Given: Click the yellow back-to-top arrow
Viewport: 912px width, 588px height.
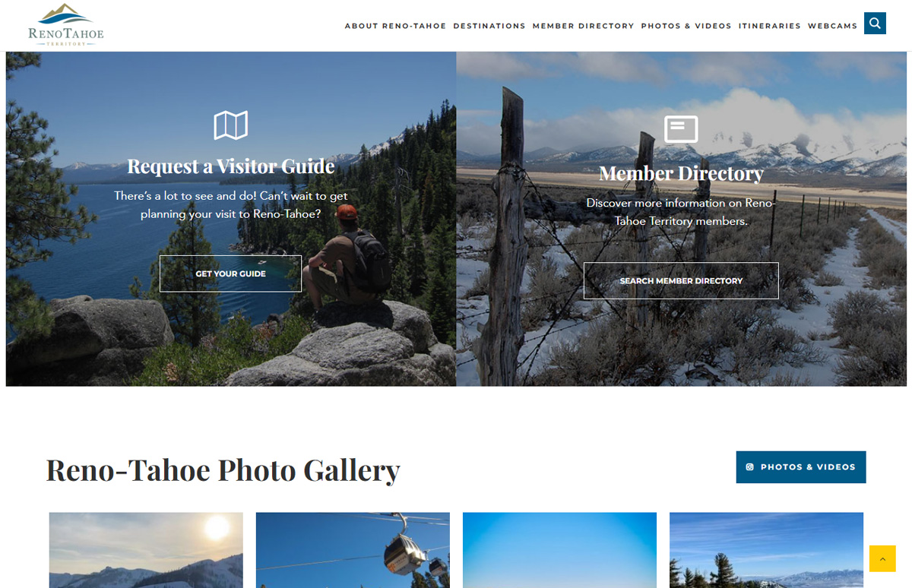Looking at the screenshot, I should point(882,558).
